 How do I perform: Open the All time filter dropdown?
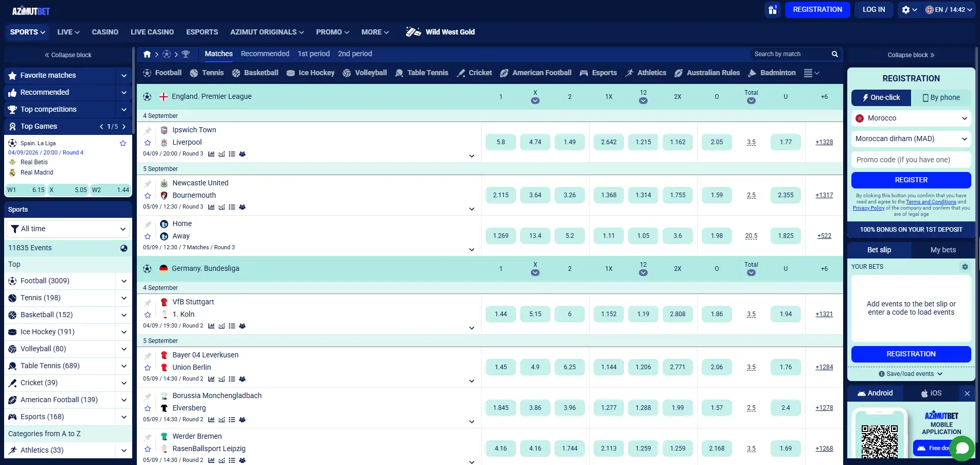68,229
